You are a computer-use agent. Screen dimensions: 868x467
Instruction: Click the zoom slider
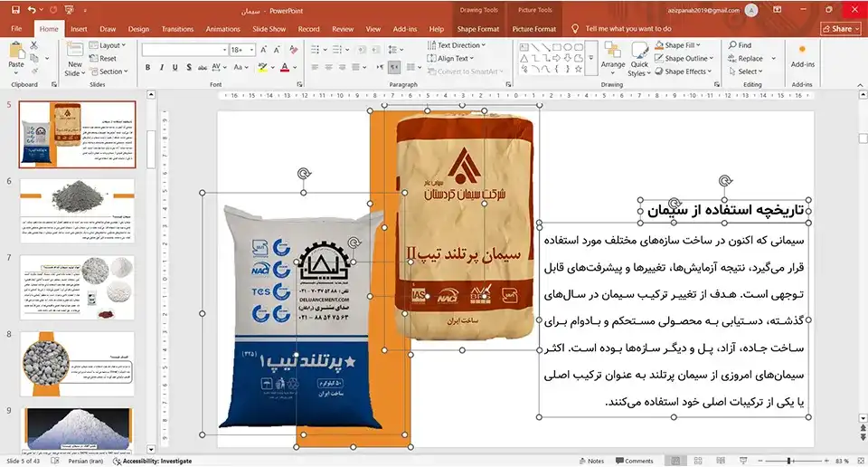click(x=792, y=461)
